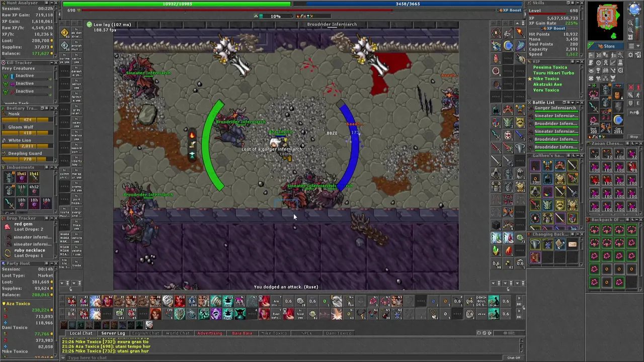Click the blue mana bar
Screen dimensions: 644x362
[x=408, y=4]
